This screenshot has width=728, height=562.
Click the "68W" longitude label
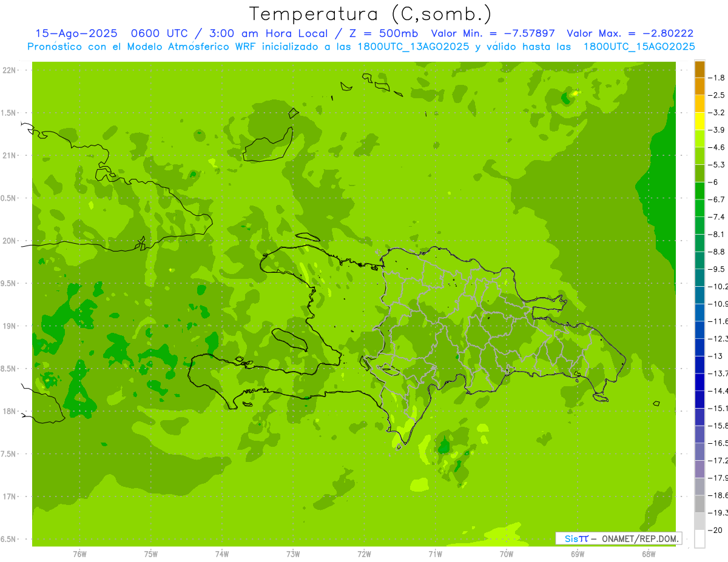649,554
